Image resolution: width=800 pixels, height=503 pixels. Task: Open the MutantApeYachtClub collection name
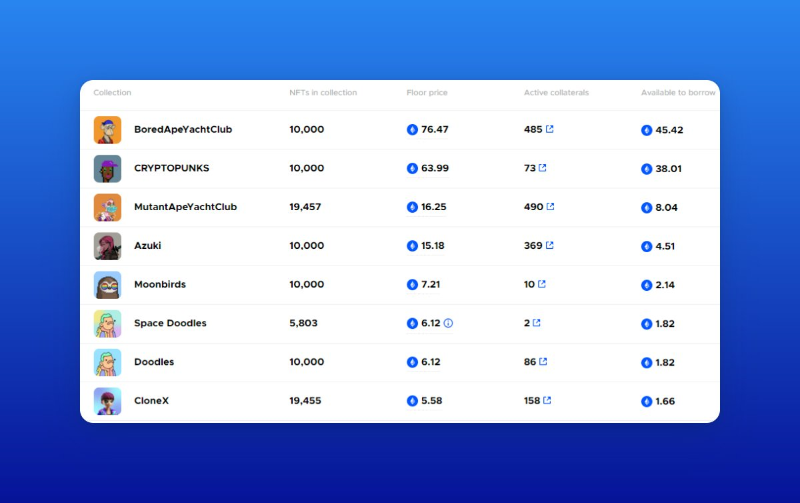[x=185, y=207]
